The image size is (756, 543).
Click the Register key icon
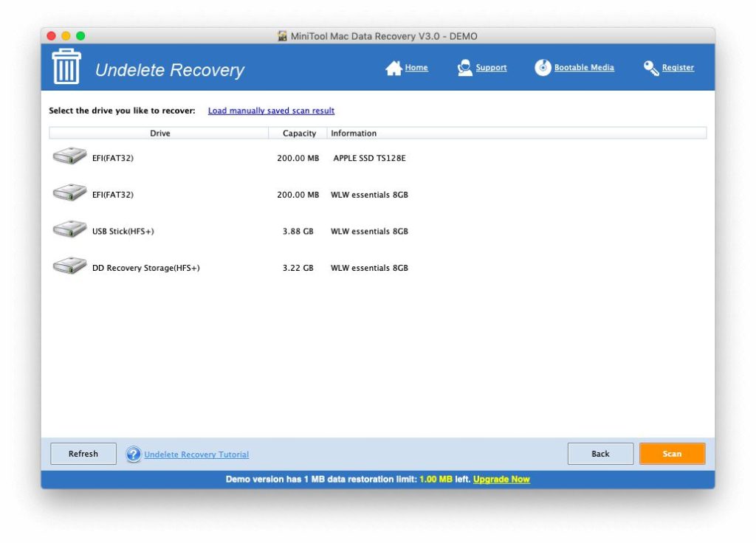tap(651, 68)
